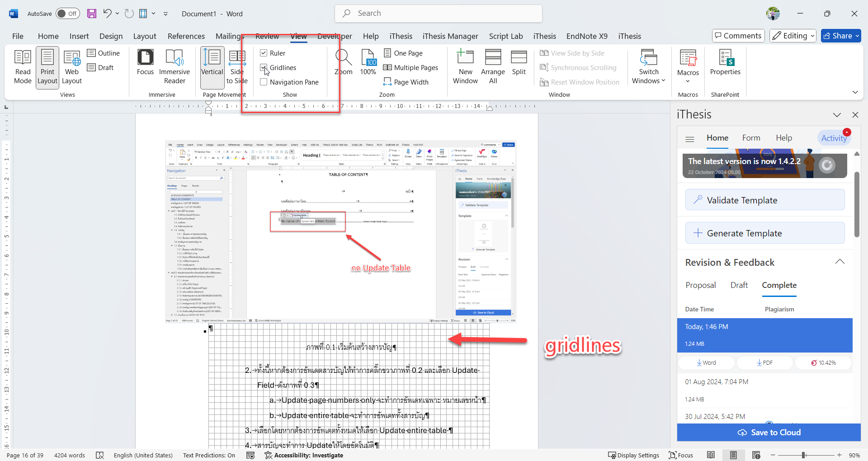This screenshot has height=461, width=868.
Task: Set zoom to 100%
Action: click(x=368, y=63)
